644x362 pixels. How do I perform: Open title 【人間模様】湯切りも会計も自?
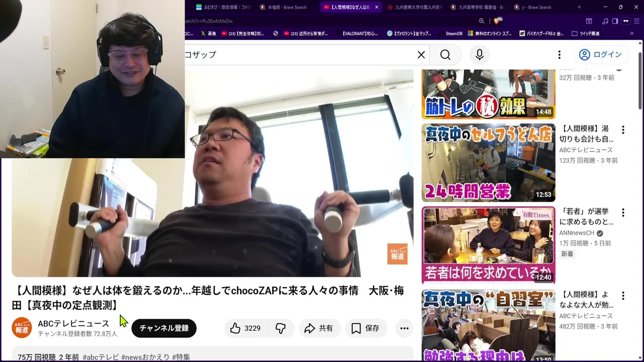point(586,134)
